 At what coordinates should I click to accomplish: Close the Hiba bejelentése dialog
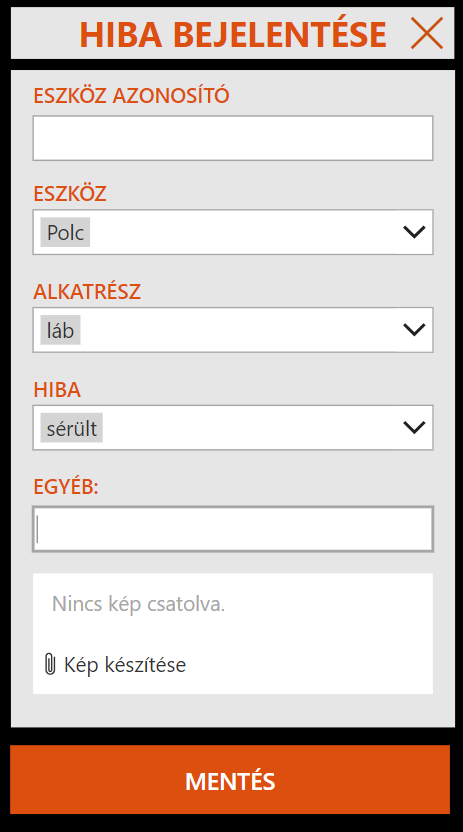pyautogui.click(x=427, y=33)
